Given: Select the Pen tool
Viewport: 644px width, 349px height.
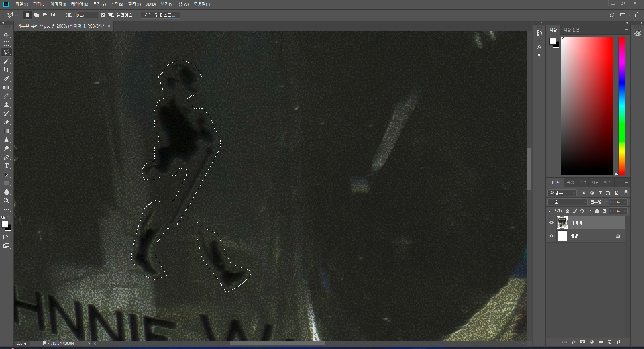Looking at the screenshot, I should click(6, 157).
